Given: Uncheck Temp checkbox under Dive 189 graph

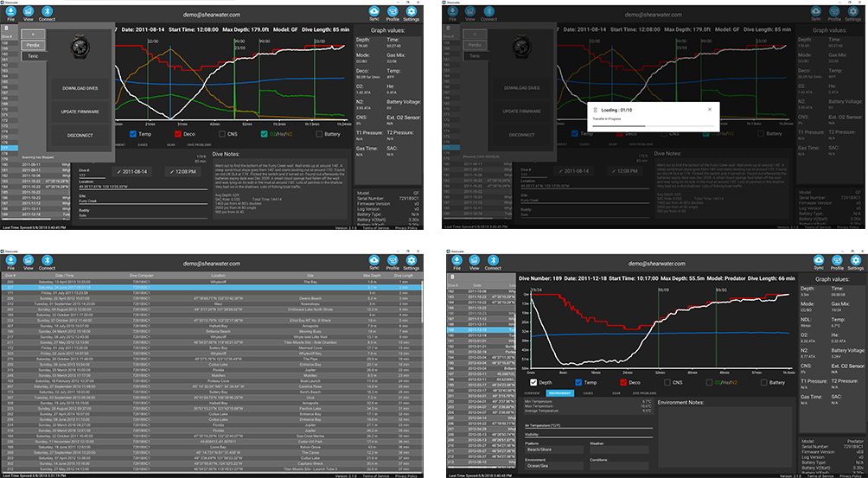Looking at the screenshot, I should pos(579,382).
